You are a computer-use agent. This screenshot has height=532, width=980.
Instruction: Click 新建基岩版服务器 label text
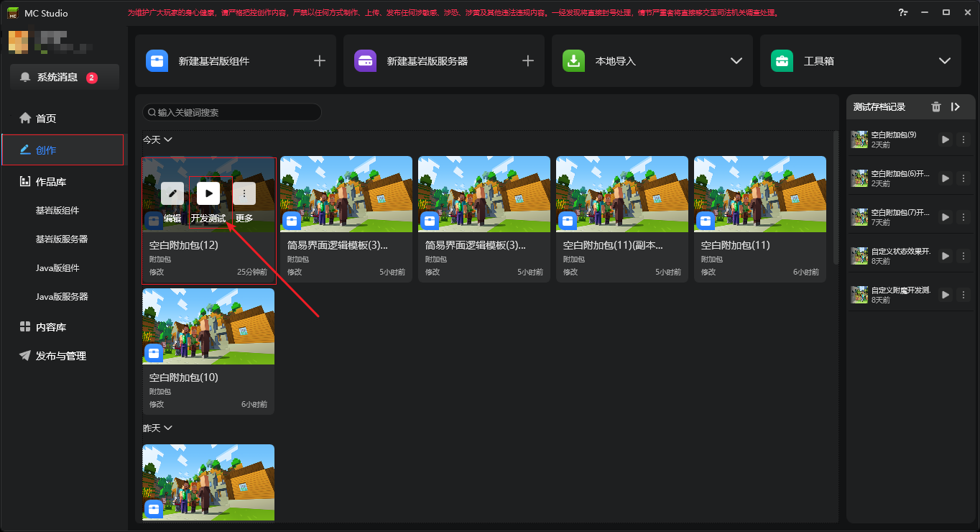(427, 61)
